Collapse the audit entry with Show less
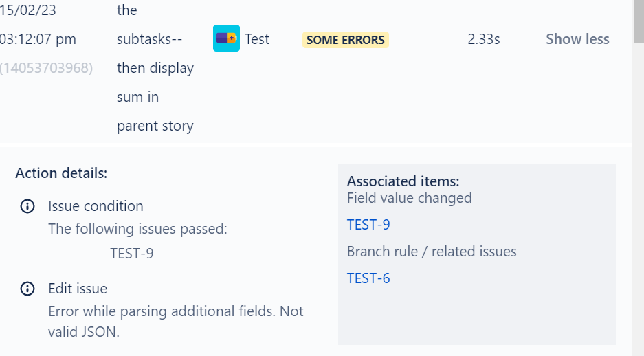Screen dimensions: 644x356 point(577,39)
